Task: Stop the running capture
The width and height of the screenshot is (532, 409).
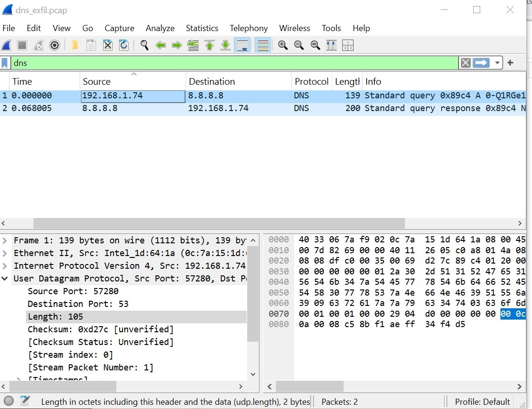Action: coord(22,45)
